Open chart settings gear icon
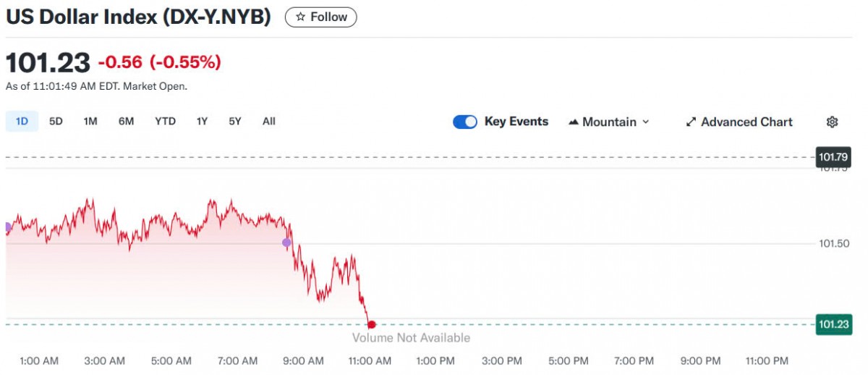Viewport: 868px width, 375px height. (832, 122)
